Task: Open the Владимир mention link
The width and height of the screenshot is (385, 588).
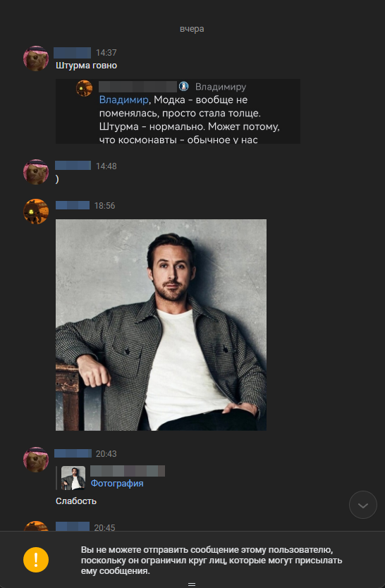Action: point(123,99)
